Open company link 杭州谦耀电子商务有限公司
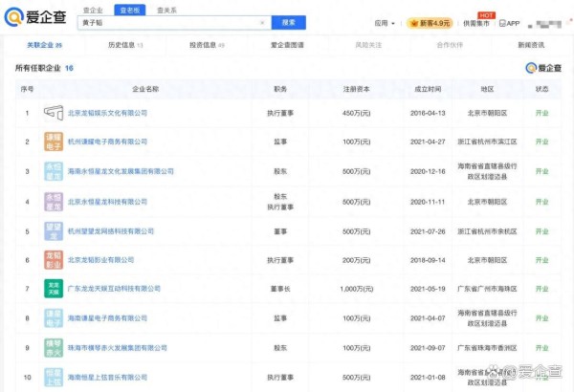 point(107,142)
